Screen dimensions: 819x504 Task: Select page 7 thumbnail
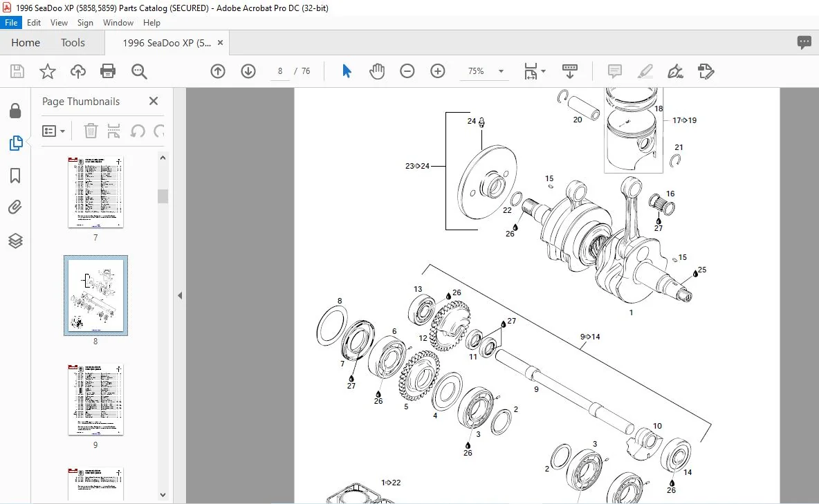point(95,192)
